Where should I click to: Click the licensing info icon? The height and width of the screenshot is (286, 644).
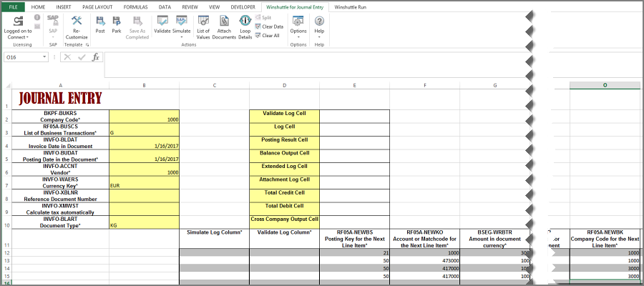pos(37,17)
